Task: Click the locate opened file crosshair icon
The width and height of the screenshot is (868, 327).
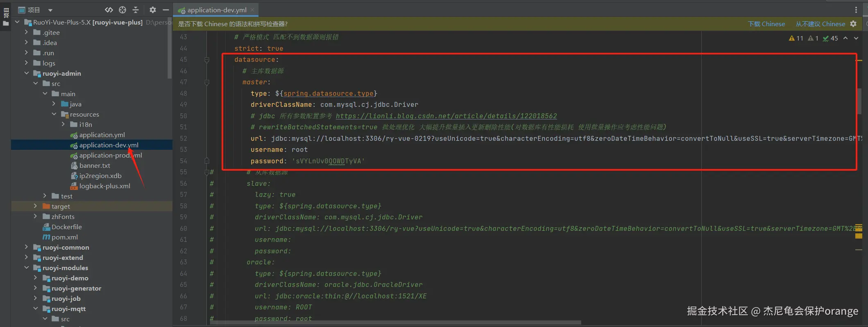Action: (x=122, y=10)
